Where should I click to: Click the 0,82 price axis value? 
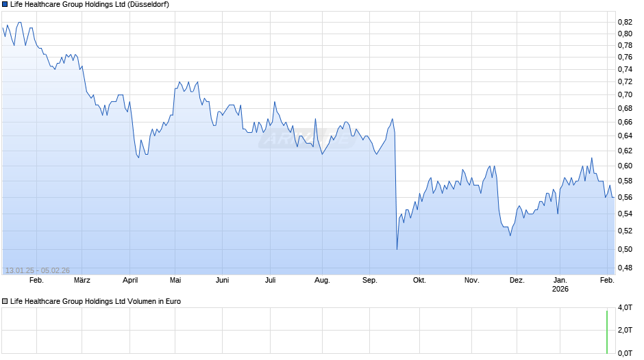625,22
